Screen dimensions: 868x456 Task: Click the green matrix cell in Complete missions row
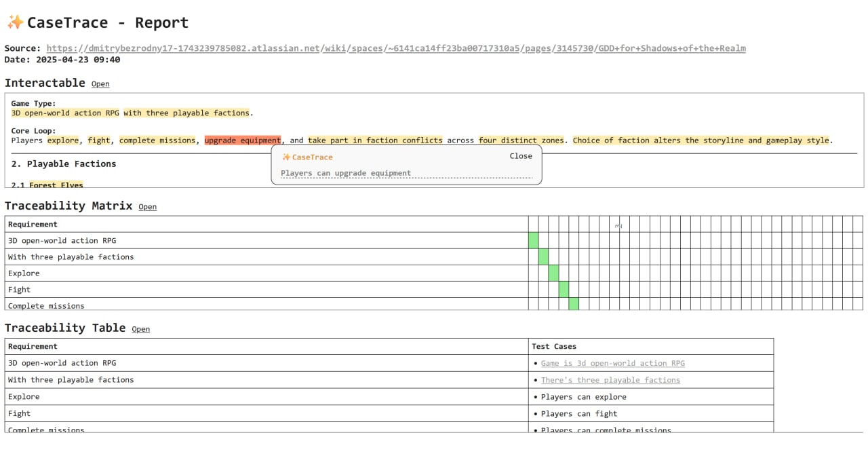click(574, 304)
